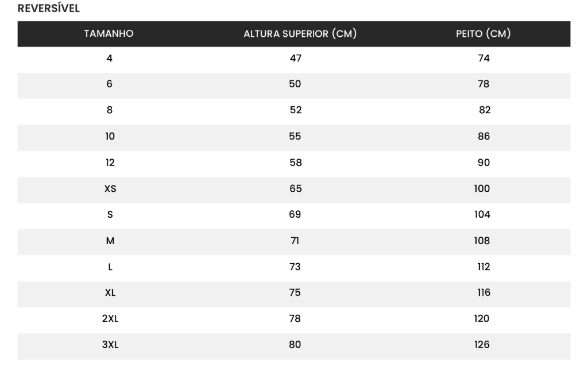This screenshot has height=374, width=588.
Task: Select the L size cell
Action: coord(110,267)
